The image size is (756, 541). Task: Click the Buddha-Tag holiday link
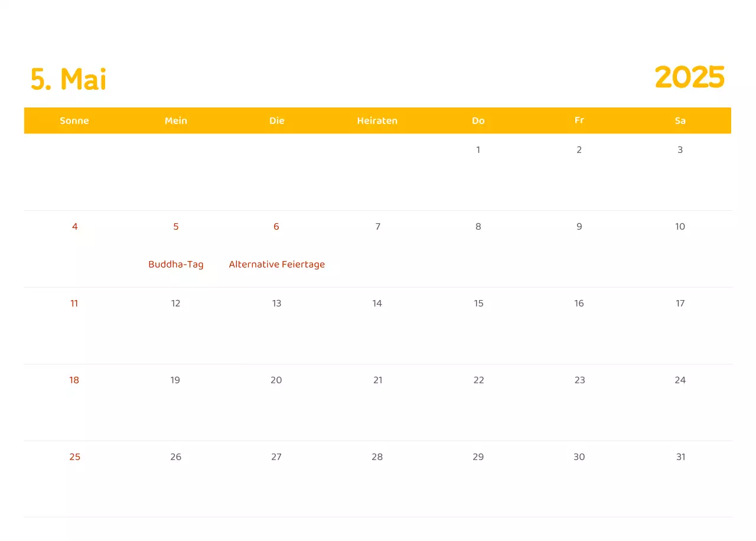pyautogui.click(x=175, y=264)
